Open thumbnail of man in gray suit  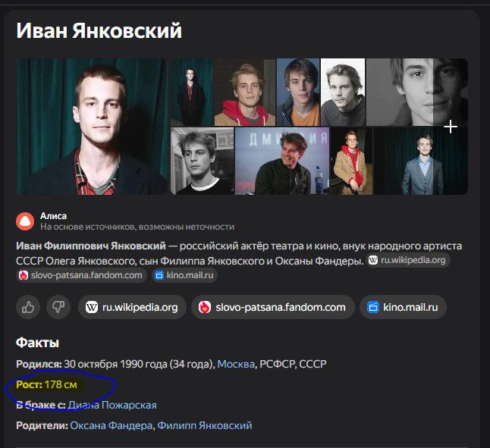coord(421,161)
